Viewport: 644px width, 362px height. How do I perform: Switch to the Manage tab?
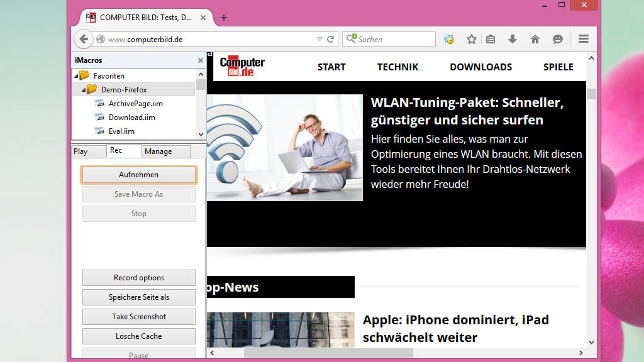coord(166,151)
